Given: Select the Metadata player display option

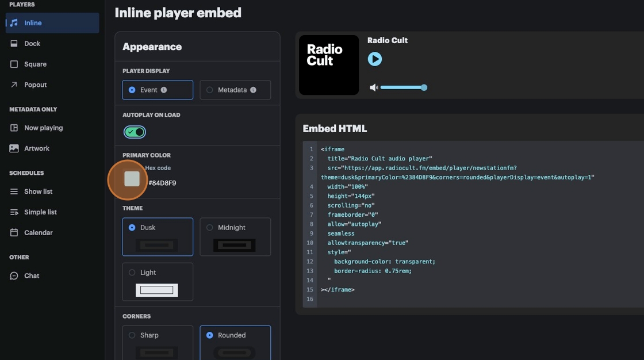Looking at the screenshot, I should click(235, 90).
